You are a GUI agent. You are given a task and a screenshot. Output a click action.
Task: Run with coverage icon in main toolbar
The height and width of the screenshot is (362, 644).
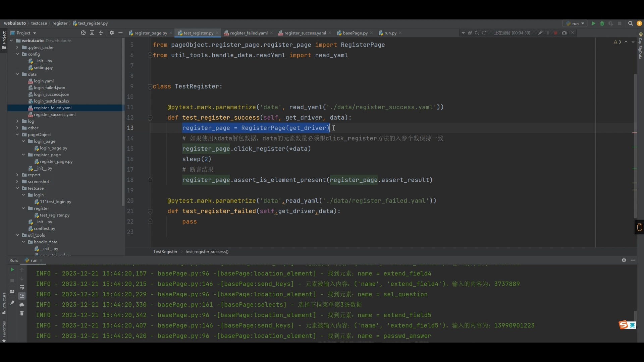point(611,23)
